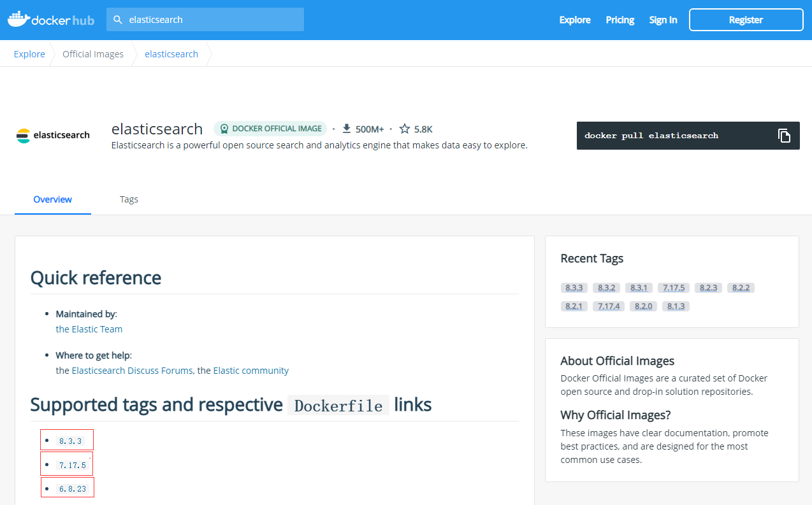Click the elasticsearch page title
This screenshot has width=812, height=505.
point(157,129)
